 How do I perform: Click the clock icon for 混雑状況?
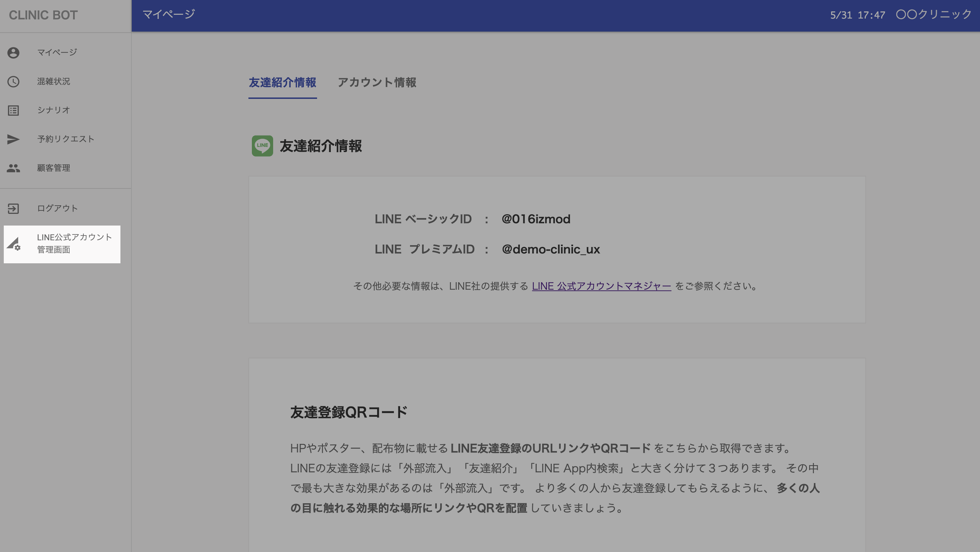click(13, 81)
